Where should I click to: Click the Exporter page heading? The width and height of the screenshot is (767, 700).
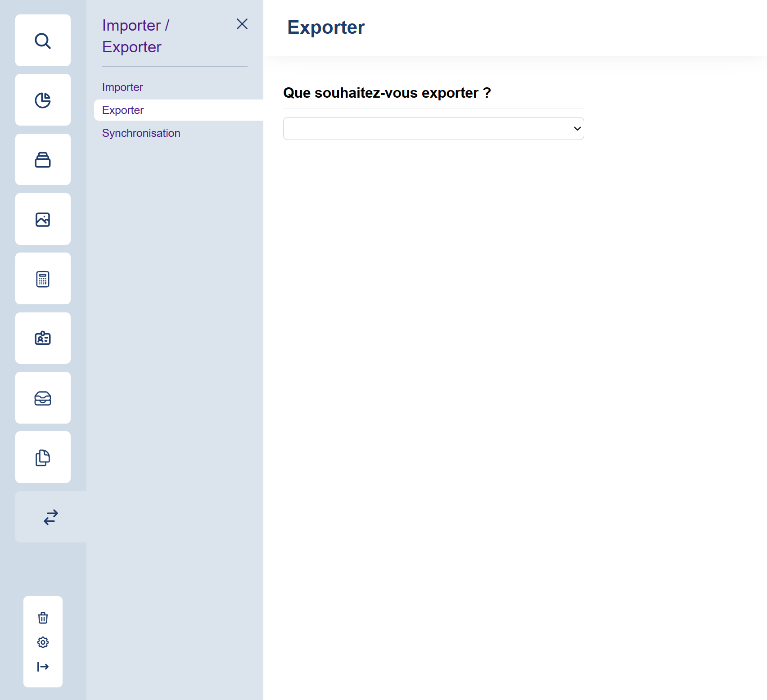(x=326, y=27)
